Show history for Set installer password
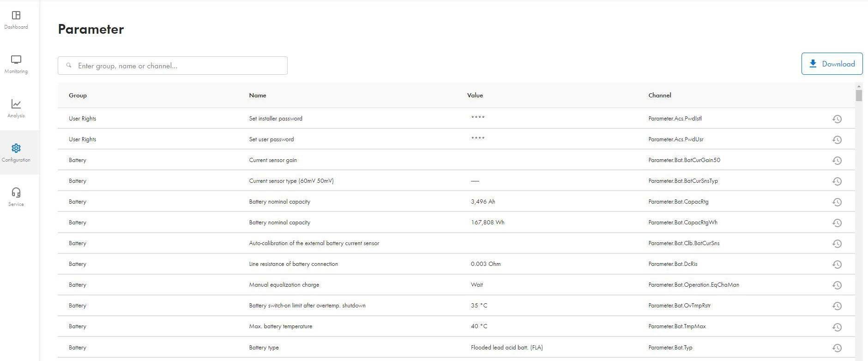868x361 pixels. pyautogui.click(x=837, y=119)
